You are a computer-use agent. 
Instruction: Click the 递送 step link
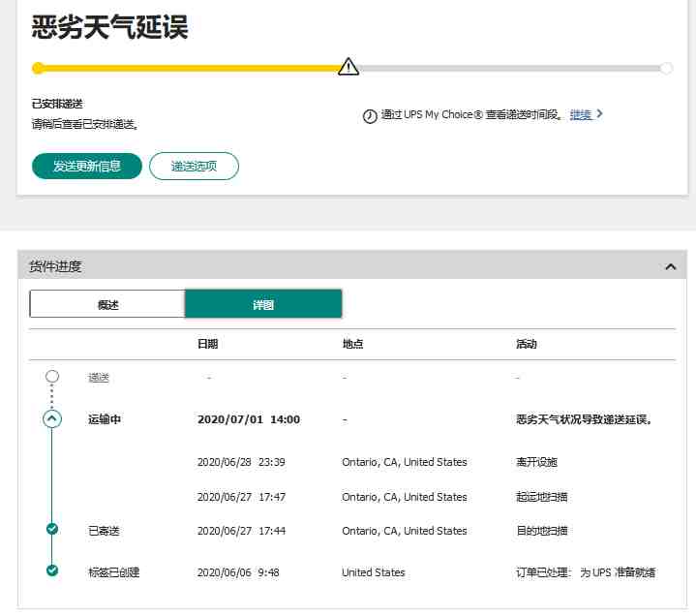click(x=99, y=378)
